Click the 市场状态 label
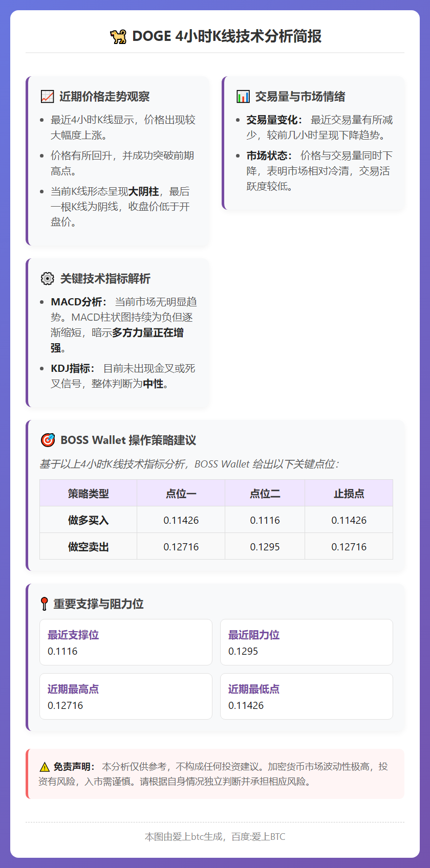430x868 pixels. [269, 155]
